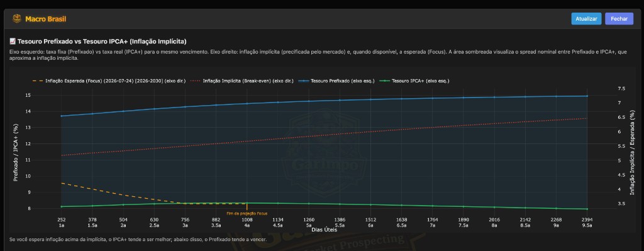This screenshot has height=251, width=644.
Task: Click the description paragraph starting 'Eixo esquerdo'
Action: (x=318, y=55)
